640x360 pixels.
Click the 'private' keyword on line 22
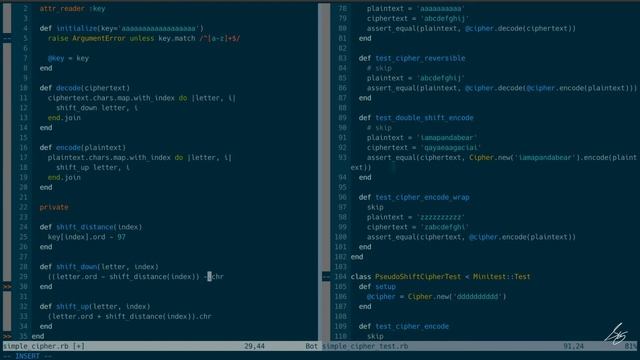pos(54,207)
